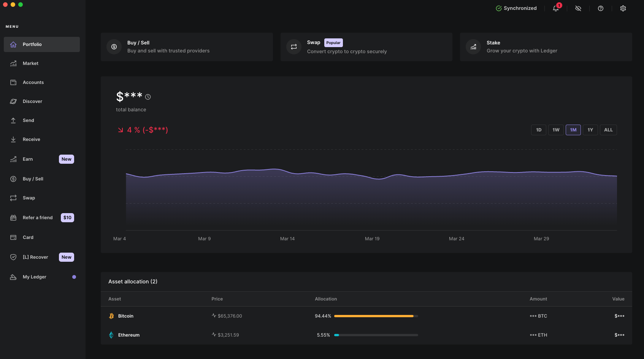
Task: Click the 94.44% allocation value
Action: tap(323, 316)
